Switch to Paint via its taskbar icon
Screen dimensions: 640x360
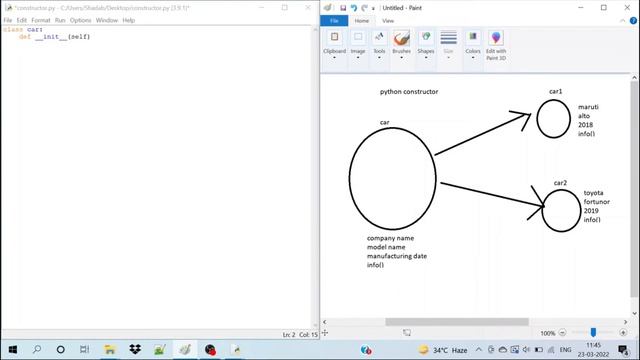(185, 349)
